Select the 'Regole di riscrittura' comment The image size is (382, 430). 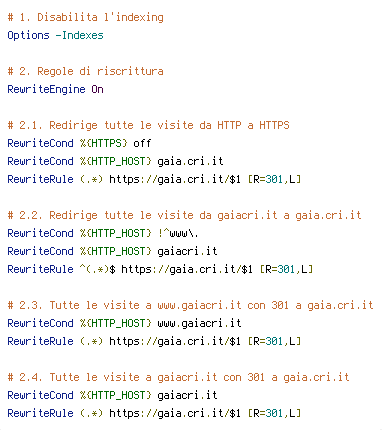86,71
